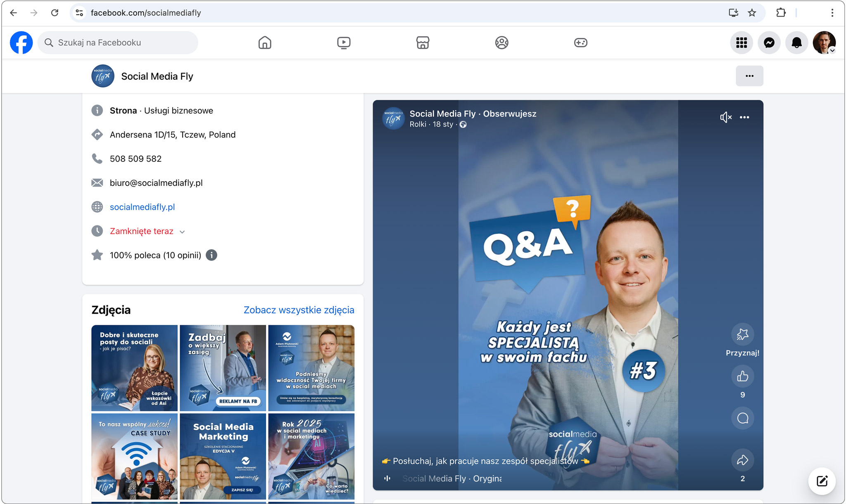Click the Szukaj na Facebooku search field
The width and height of the screenshot is (846, 504).
tap(118, 43)
